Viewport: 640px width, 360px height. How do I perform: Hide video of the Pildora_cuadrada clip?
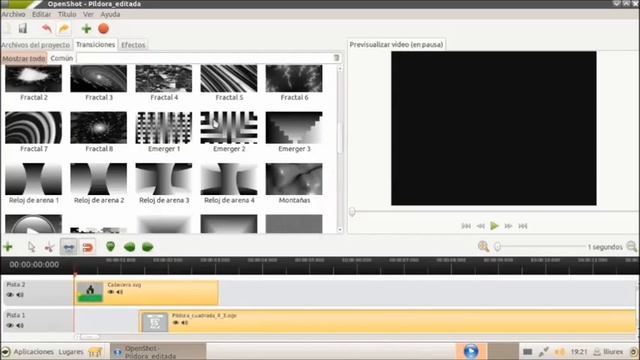point(176,322)
